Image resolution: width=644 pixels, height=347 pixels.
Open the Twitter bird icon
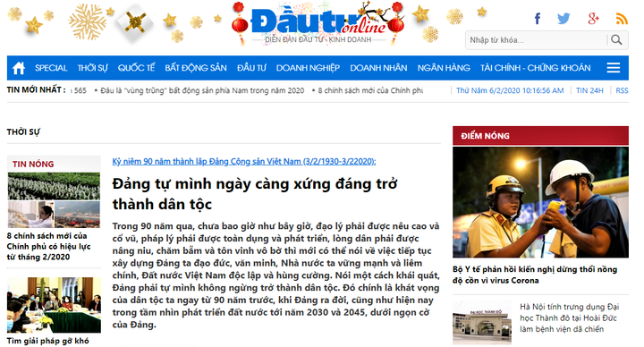click(563, 19)
